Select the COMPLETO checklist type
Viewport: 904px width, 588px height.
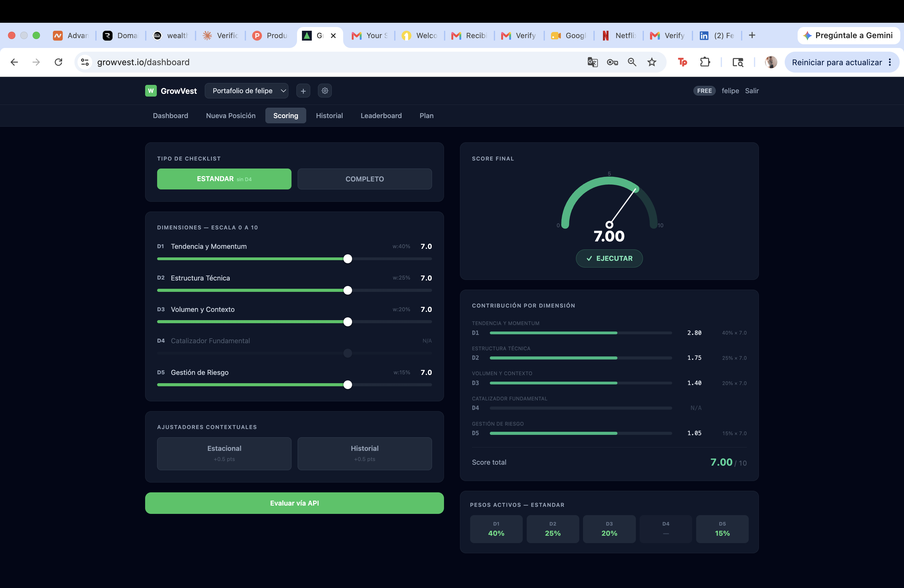(x=365, y=179)
